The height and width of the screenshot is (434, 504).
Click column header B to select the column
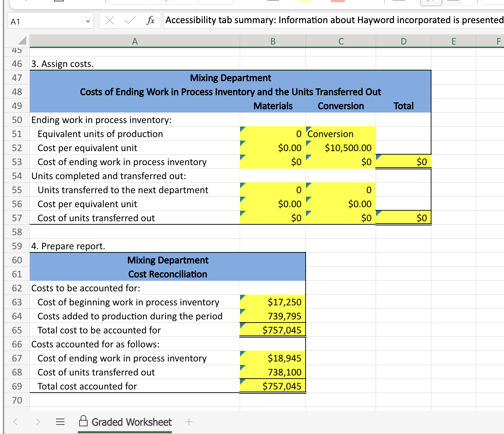pos(272,41)
